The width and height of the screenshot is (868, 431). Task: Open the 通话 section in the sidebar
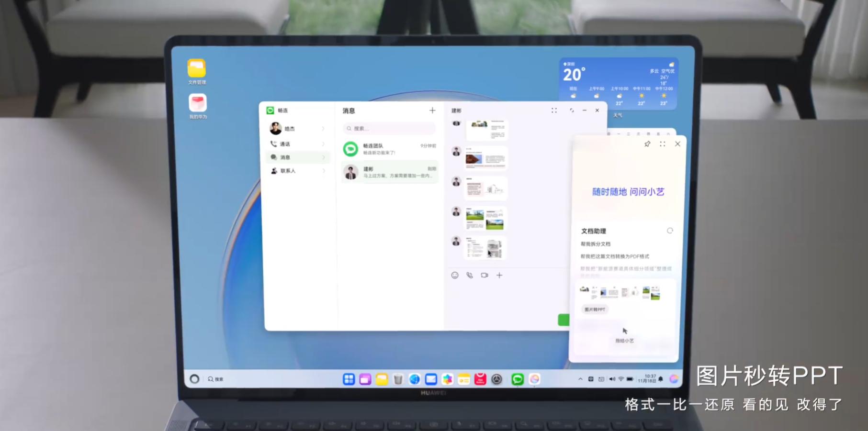(x=297, y=144)
